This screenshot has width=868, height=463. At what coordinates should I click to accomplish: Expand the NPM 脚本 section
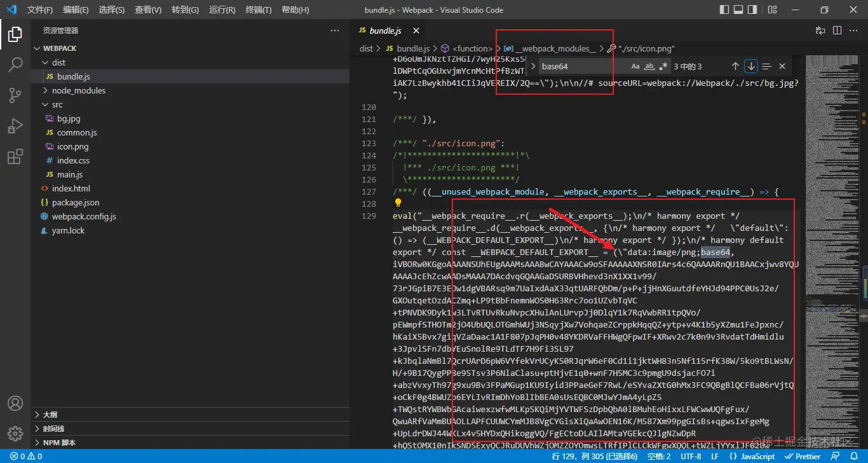click(x=190, y=443)
